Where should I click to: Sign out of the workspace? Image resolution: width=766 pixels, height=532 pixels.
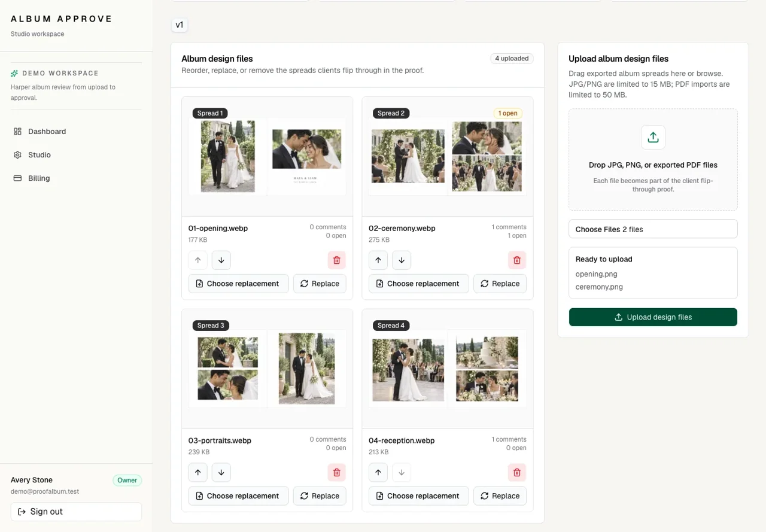[76, 512]
